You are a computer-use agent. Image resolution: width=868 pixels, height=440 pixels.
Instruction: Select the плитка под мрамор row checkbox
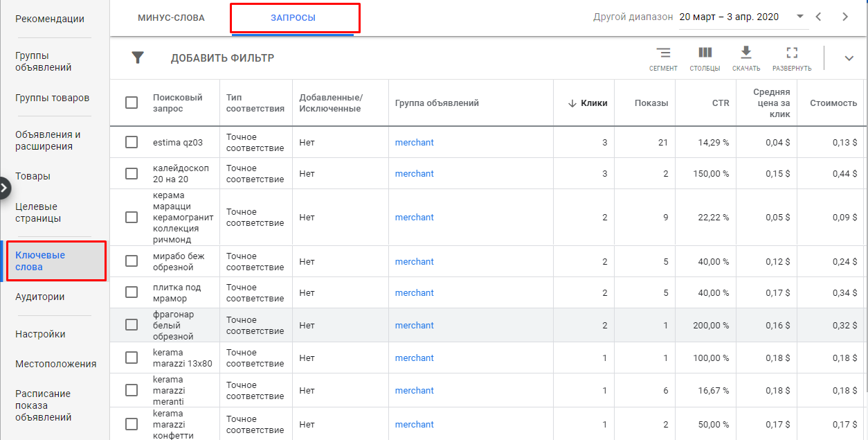(x=132, y=292)
